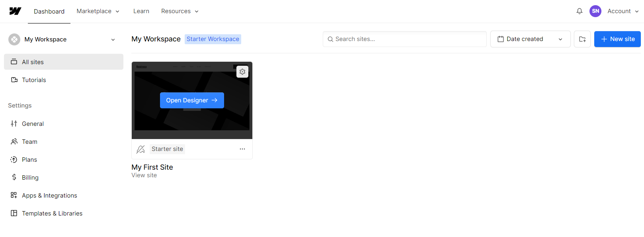Screen dimensions: 644x237
Task: Focus the Search sites input field
Action: [x=405, y=39]
